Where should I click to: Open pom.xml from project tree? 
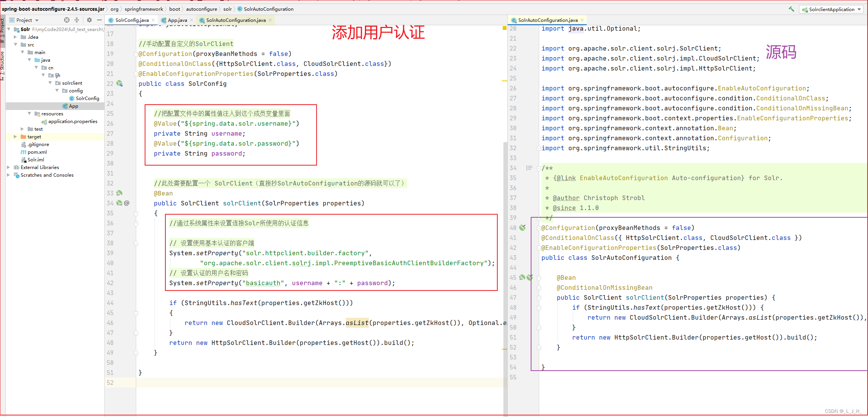tap(34, 152)
